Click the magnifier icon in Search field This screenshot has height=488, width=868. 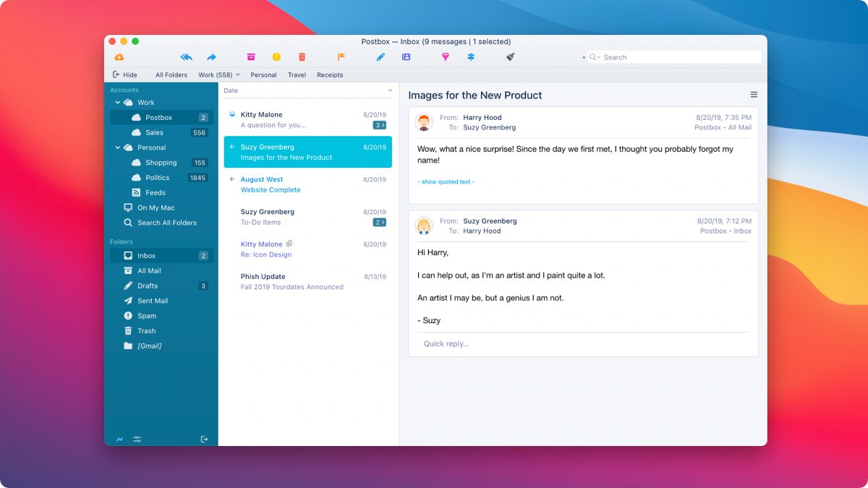592,57
